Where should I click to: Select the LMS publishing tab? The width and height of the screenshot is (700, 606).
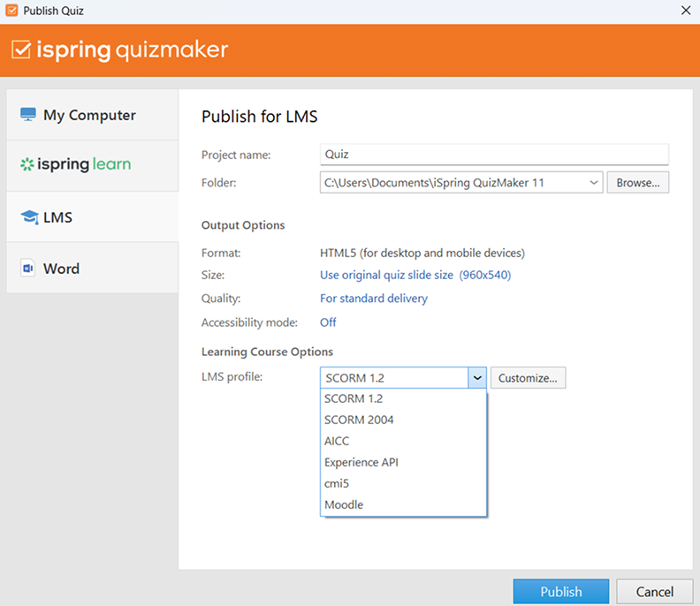coord(93,217)
